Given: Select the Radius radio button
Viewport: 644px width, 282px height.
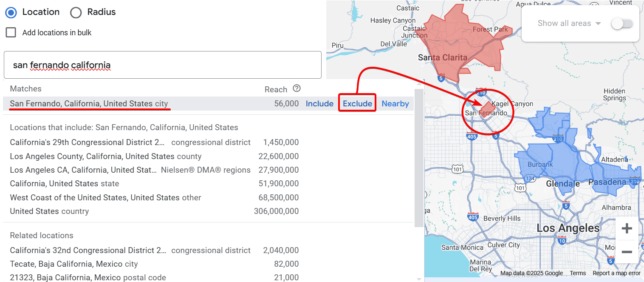Looking at the screenshot, I should [76, 12].
